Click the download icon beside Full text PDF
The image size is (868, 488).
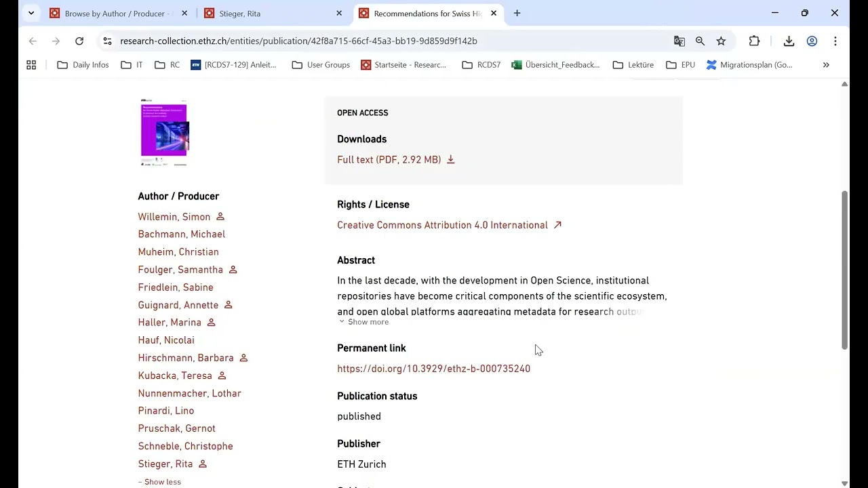[x=450, y=160]
